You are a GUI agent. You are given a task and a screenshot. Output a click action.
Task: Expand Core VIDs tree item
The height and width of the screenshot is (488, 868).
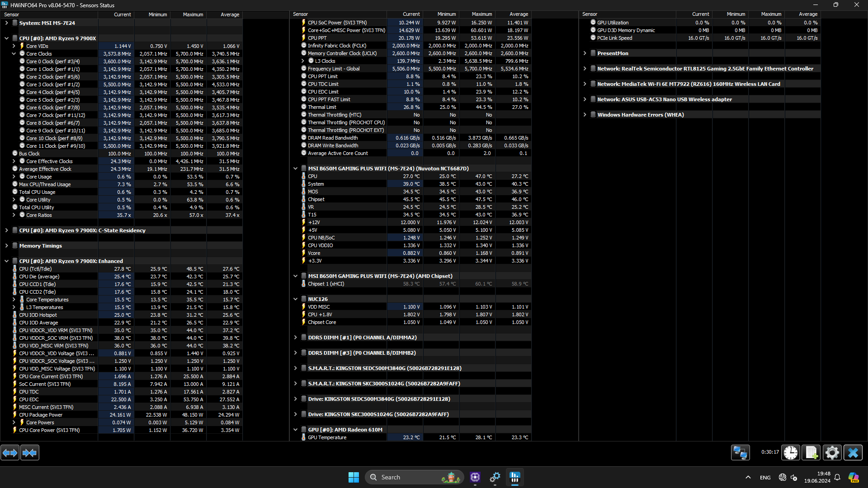pyautogui.click(x=14, y=46)
